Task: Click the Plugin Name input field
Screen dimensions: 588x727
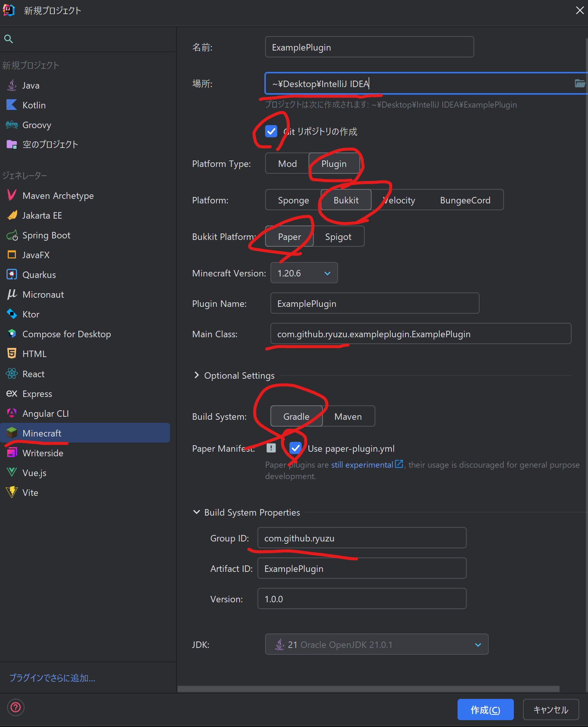Action: [375, 303]
